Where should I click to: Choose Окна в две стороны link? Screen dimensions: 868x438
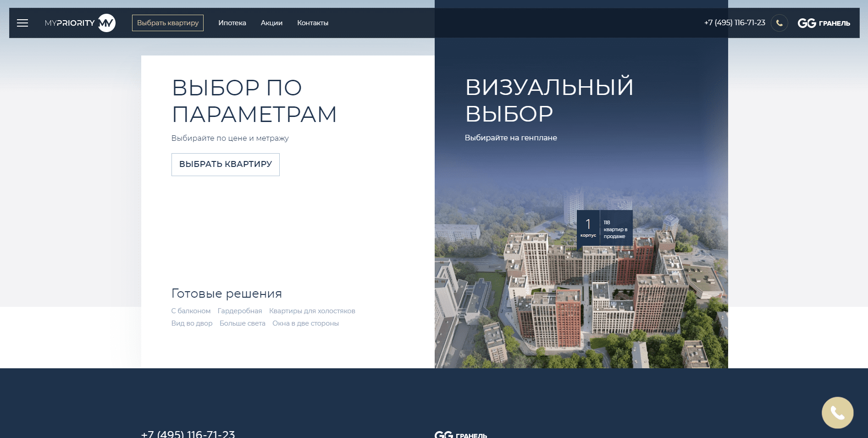(x=305, y=323)
